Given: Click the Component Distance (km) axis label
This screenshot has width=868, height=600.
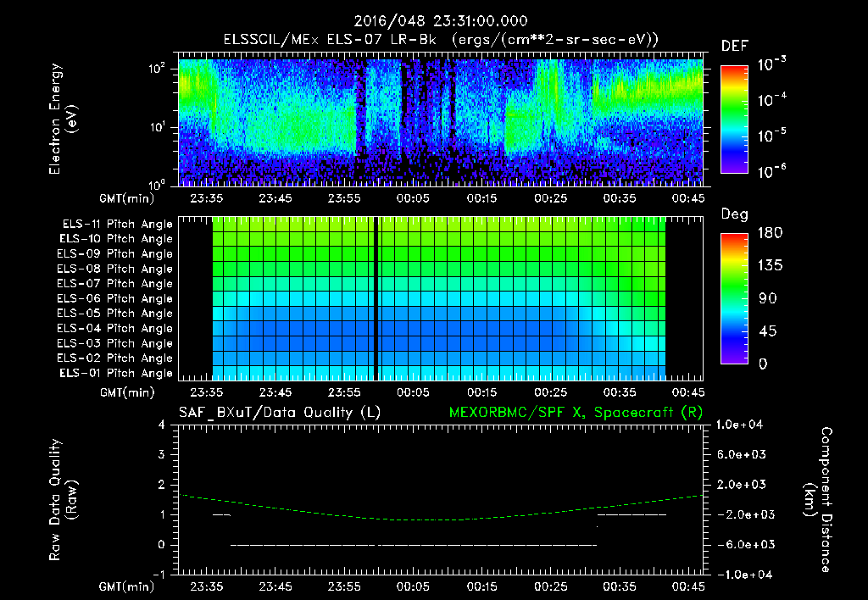Looking at the screenshot, I should coord(818,500).
